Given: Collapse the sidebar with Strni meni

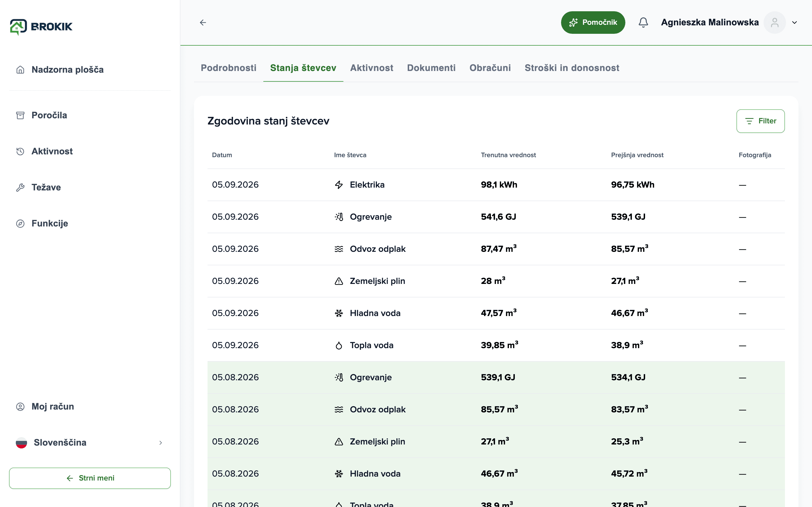Looking at the screenshot, I should (90, 478).
